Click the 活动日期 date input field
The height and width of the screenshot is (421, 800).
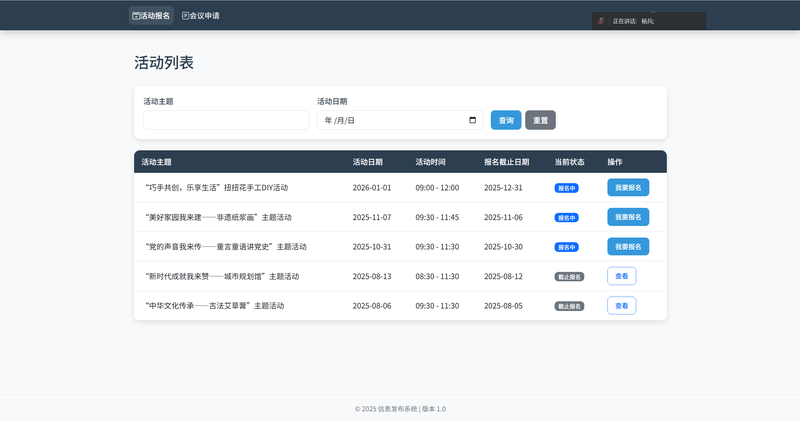coord(390,120)
